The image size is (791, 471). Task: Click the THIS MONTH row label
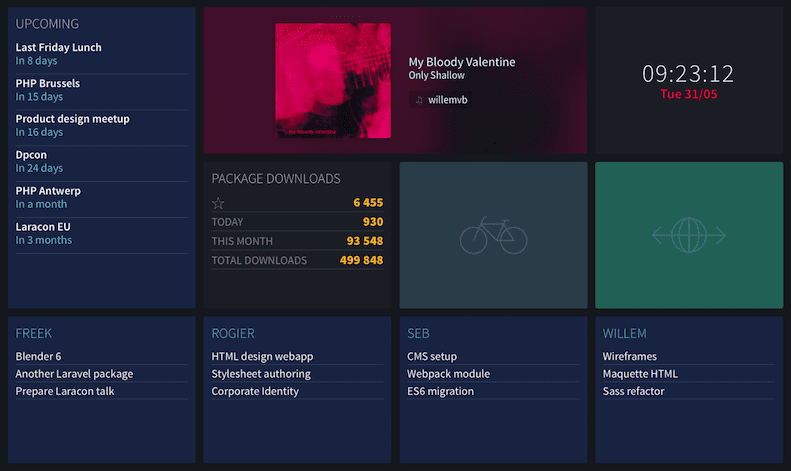pos(242,241)
